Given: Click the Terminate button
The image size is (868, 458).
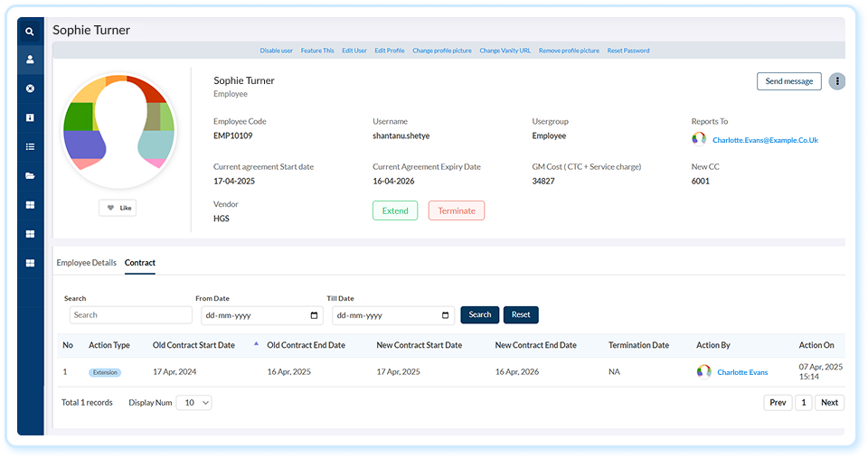Looking at the screenshot, I should (457, 210).
